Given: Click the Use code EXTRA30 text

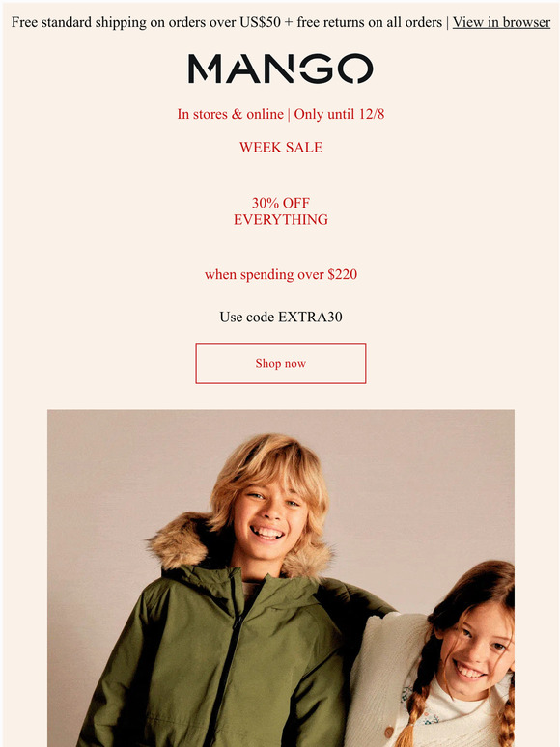Looking at the screenshot, I should coord(281,317).
